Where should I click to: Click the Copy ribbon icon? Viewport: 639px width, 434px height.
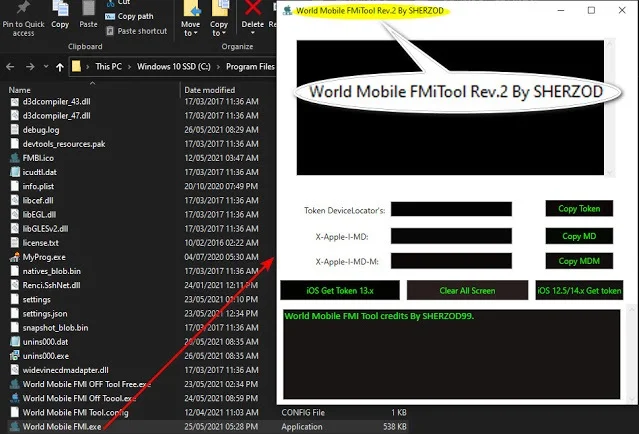point(60,8)
